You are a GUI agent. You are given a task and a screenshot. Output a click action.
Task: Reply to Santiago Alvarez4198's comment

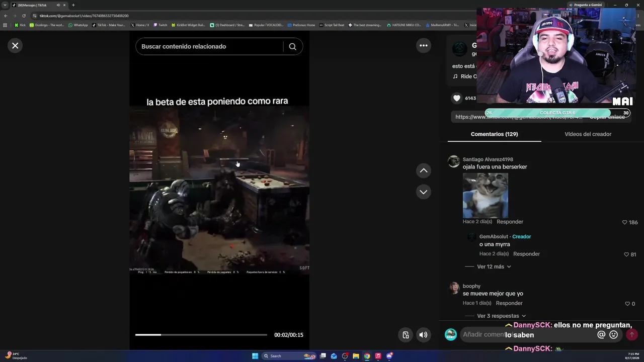pyautogui.click(x=510, y=222)
